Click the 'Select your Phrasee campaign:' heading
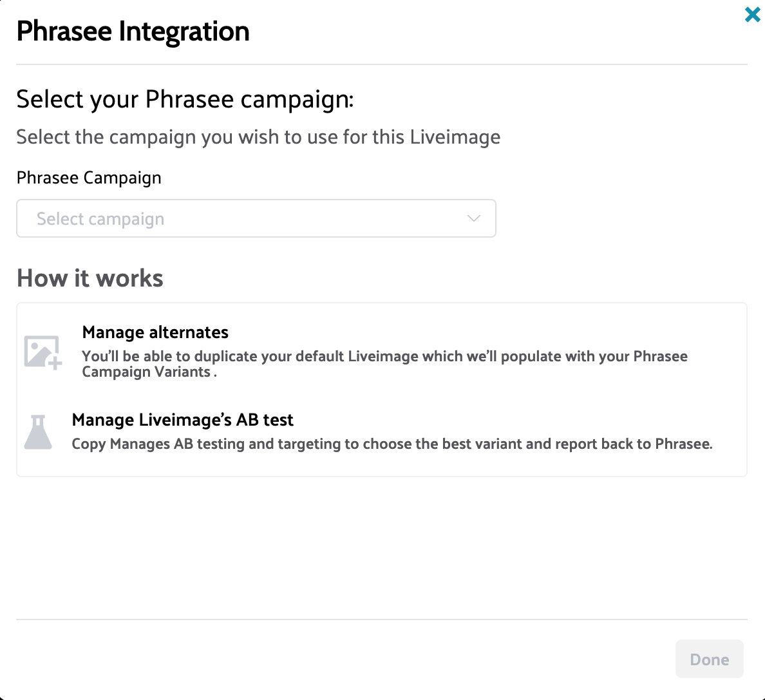765x700 pixels. pos(185,100)
